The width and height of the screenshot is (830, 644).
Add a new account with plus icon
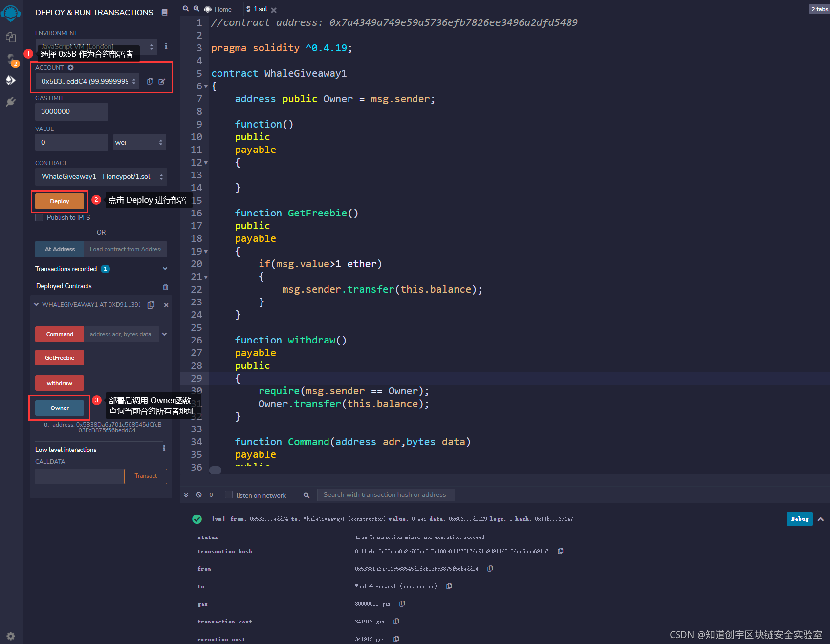pyautogui.click(x=70, y=67)
